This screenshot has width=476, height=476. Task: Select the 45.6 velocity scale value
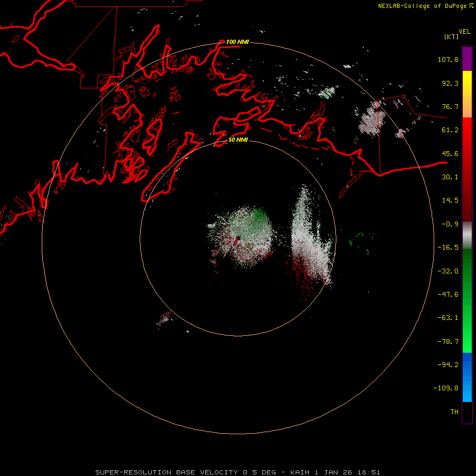pyautogui.click(x=450, y=153)
